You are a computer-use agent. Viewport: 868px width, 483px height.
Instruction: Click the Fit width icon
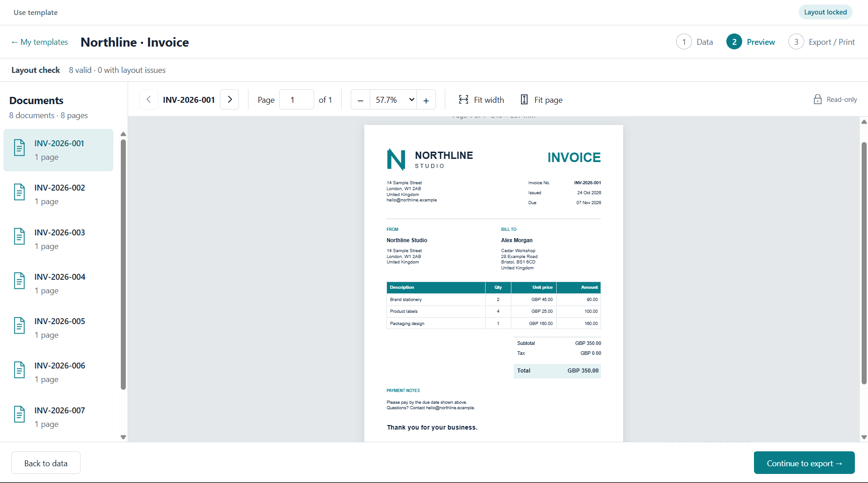tap(463, 100)
